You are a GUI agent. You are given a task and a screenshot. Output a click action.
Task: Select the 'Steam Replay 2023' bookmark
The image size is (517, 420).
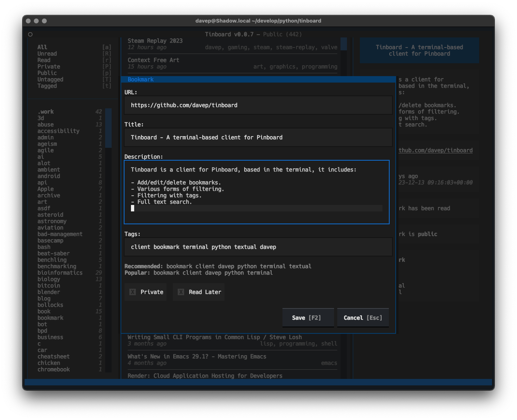[x=233, y=44]
